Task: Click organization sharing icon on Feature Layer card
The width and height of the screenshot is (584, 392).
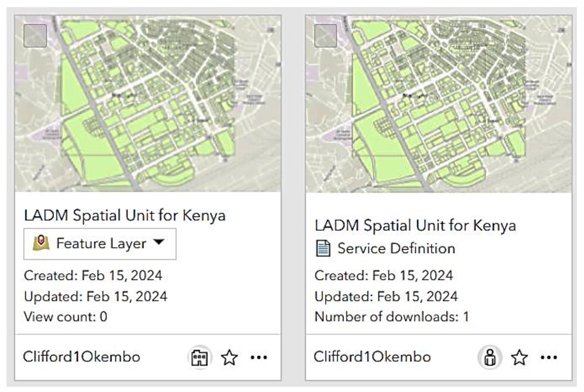Action: click(200, 357)
